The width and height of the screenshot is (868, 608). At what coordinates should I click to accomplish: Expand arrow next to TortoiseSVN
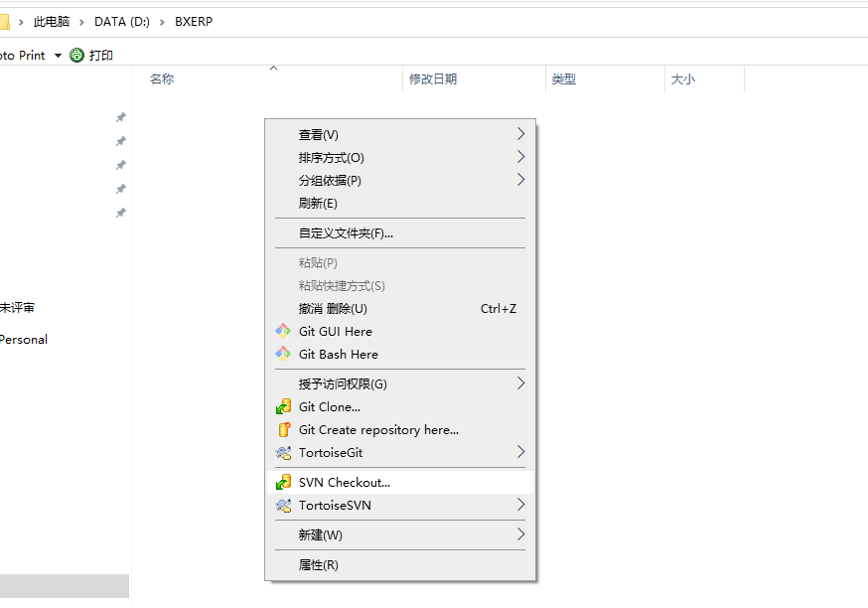tap(520, 505)
